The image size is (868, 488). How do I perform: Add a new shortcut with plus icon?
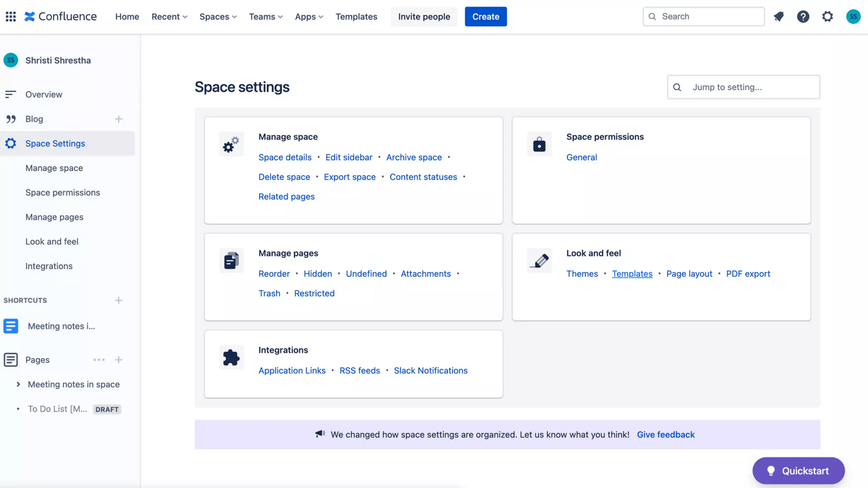coord(119,300)
